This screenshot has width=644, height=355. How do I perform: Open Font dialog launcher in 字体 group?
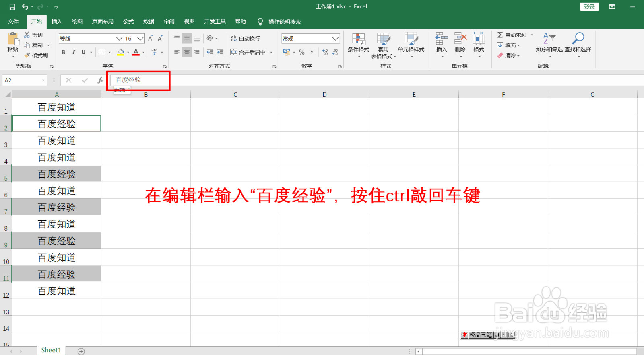(x=165, y=66)
